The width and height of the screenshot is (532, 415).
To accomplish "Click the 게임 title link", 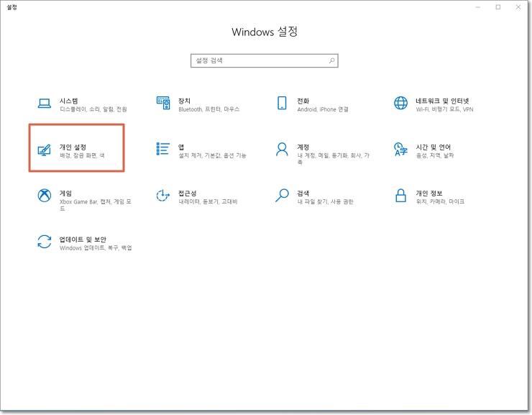I will coord(65,193).
